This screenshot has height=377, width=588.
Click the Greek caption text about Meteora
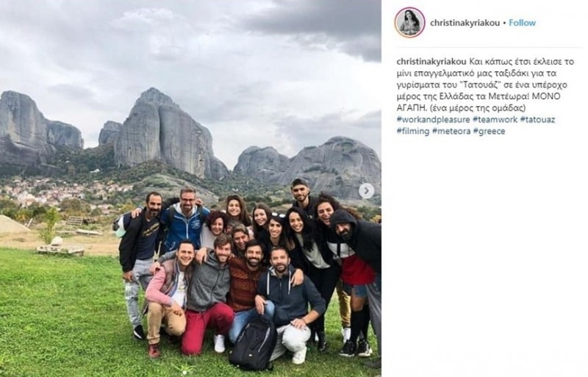tap(484, 85)
